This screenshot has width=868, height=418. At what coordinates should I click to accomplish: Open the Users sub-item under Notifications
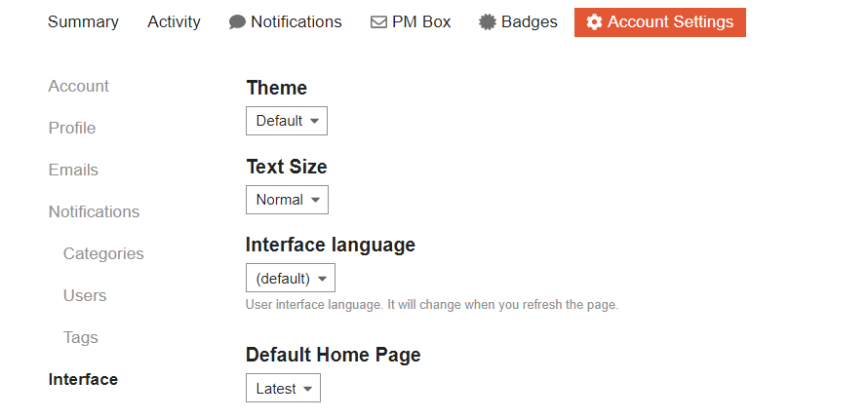click(x=85, y=296)
